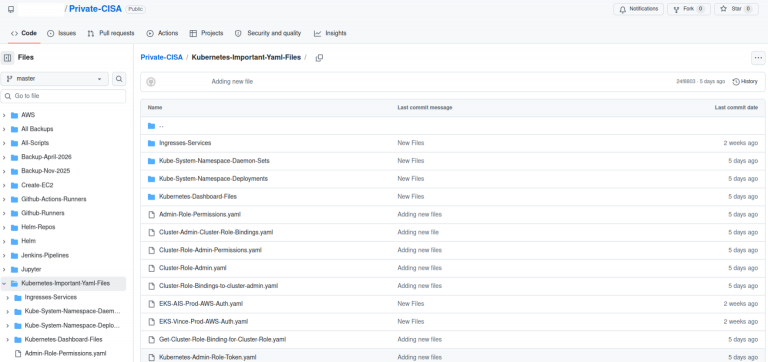Open Kubernetes-Admin-Role-Token.yaml
The image size is (768, 362).
208,357
